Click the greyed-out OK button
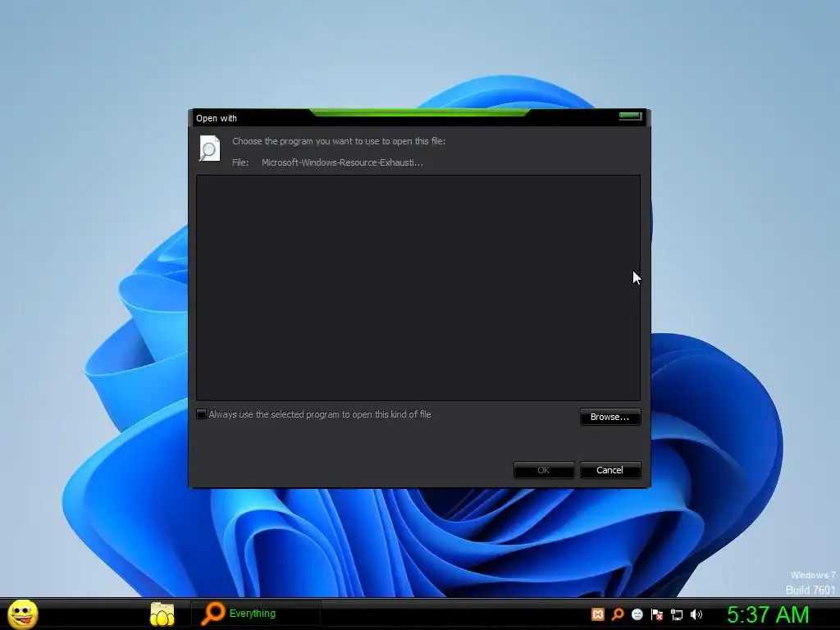 (x=544, y=470)
